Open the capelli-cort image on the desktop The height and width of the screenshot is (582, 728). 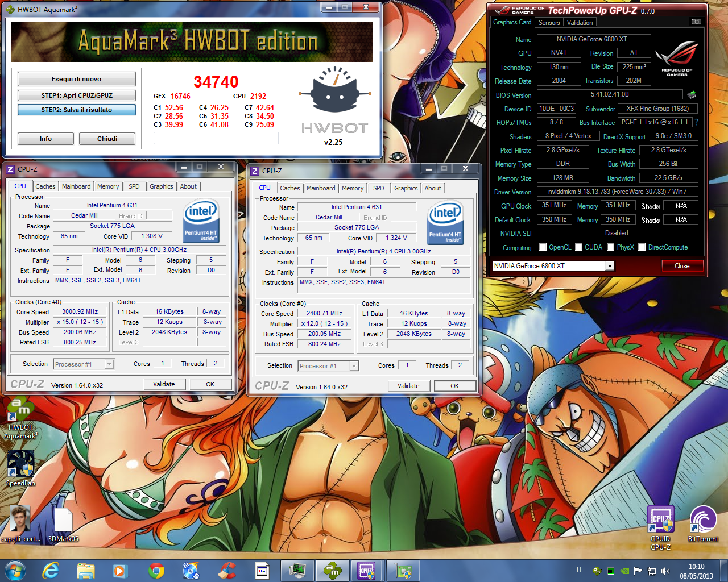[x=20, y=523]
